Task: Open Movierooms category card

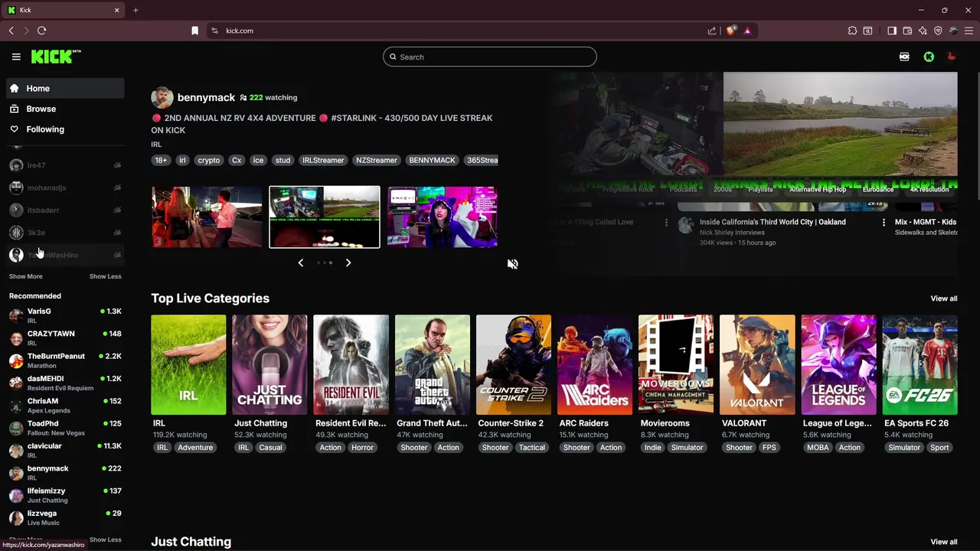Action: (676, 364)
